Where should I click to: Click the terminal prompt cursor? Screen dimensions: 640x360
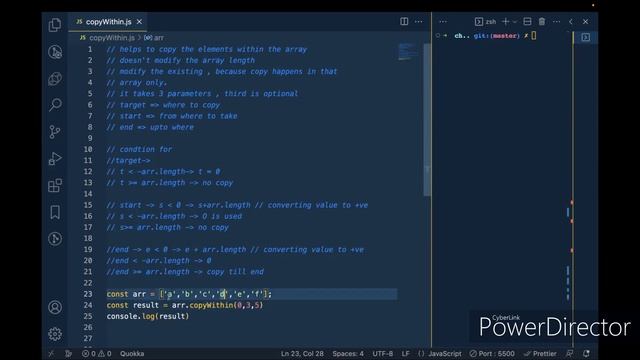tap(534, 36)
